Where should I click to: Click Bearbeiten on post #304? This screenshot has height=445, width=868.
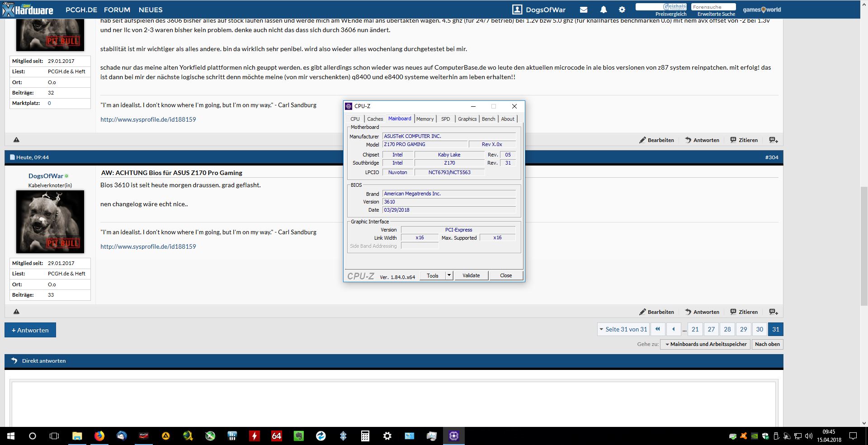pos(656,312)
